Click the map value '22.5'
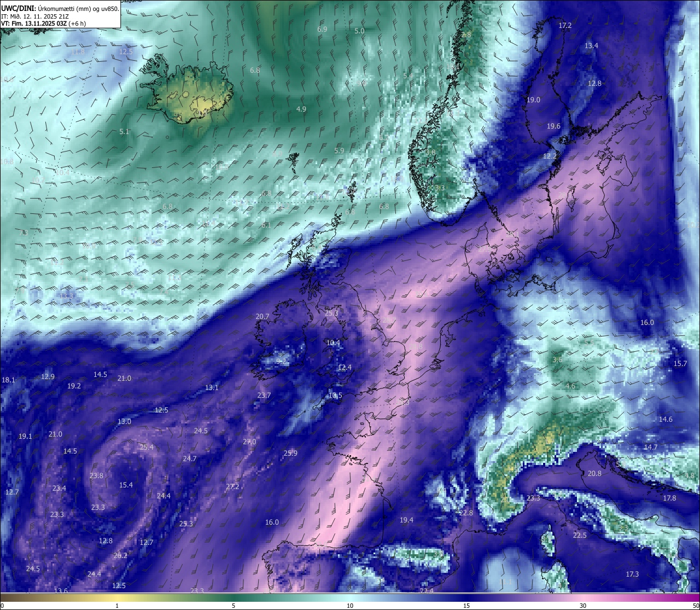The height and width of the screenshot is (610, 700). coord(580,536)
